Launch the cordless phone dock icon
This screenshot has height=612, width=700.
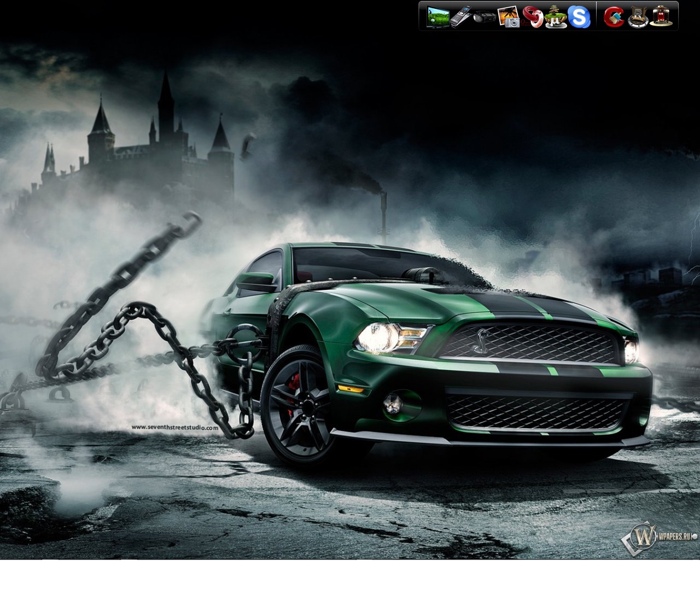[x=460, y=16]
